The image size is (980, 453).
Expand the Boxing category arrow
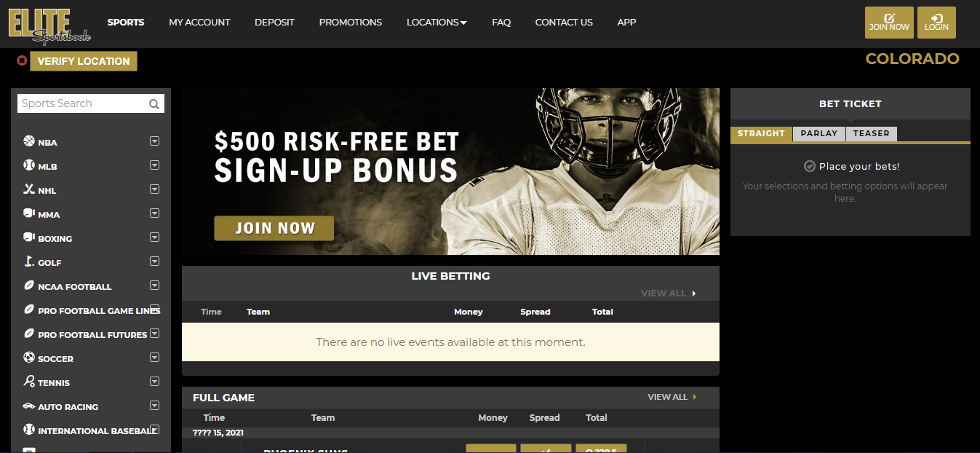154,237
